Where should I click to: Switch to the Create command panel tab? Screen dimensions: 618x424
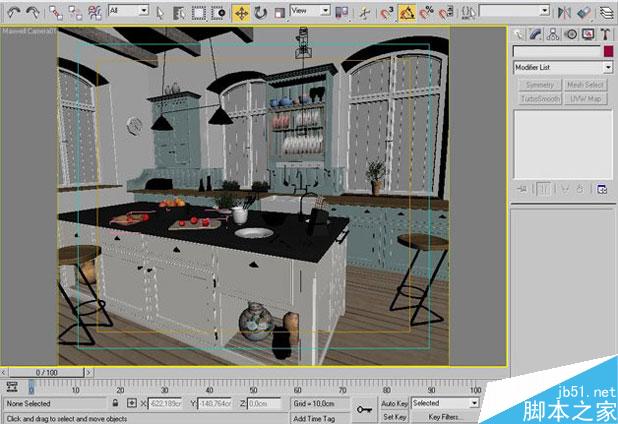point(519,35)
